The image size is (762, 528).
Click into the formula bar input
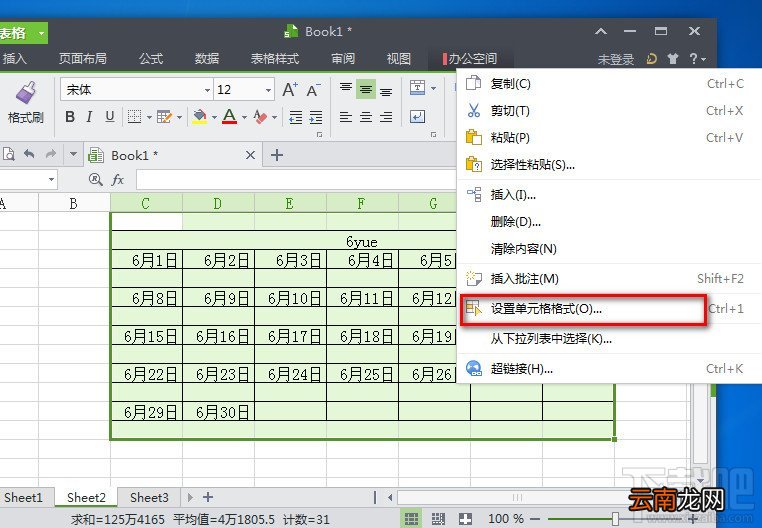296,180
